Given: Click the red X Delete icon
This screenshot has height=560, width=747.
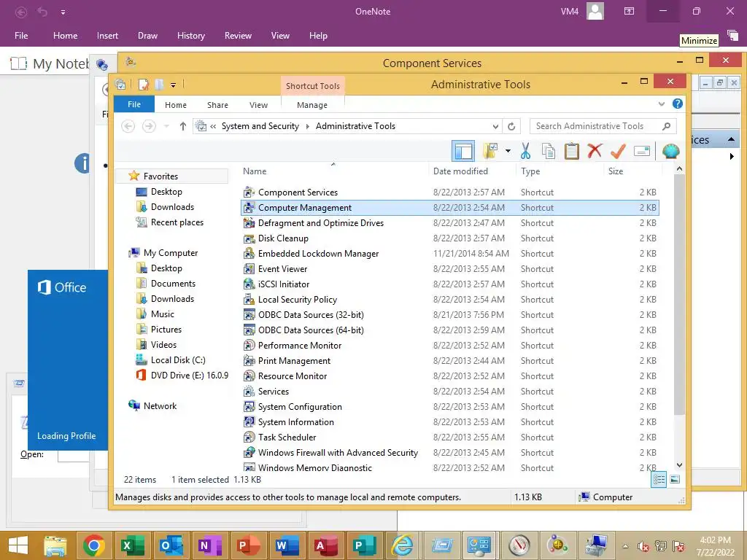Looking at the screenshot, I should coord(595,151).
